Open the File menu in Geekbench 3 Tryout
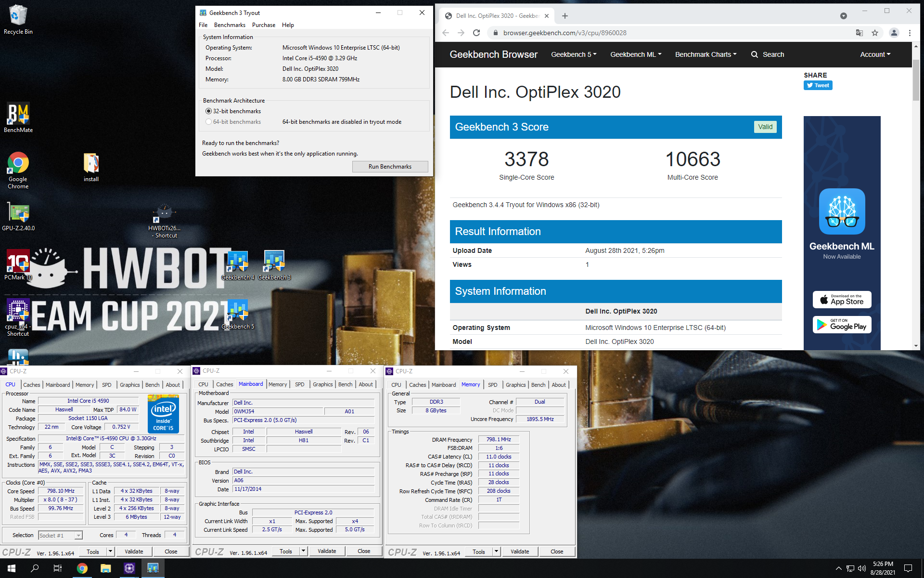This screenshot has width=924, height=578. [x=203, y=25]
